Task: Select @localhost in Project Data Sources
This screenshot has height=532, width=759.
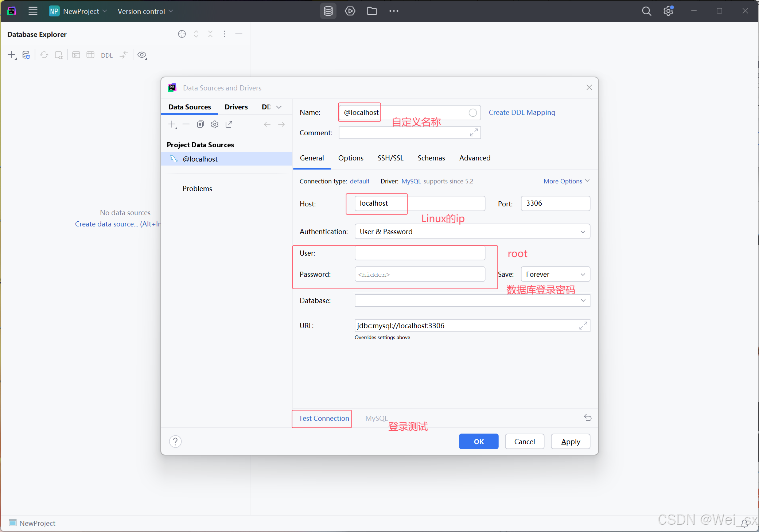Action: [200, 159]
